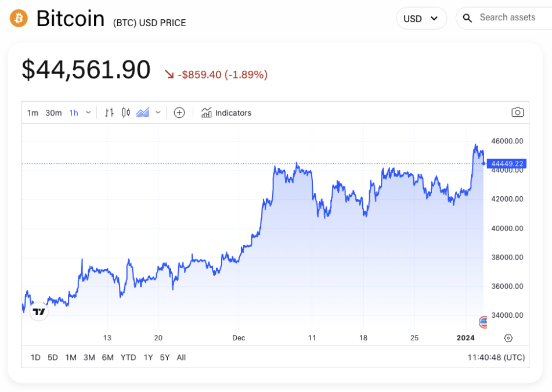The height and width of the screenshot is (392, 552).
Task: Click the US flag event marker
Action: tap(483, 321)
